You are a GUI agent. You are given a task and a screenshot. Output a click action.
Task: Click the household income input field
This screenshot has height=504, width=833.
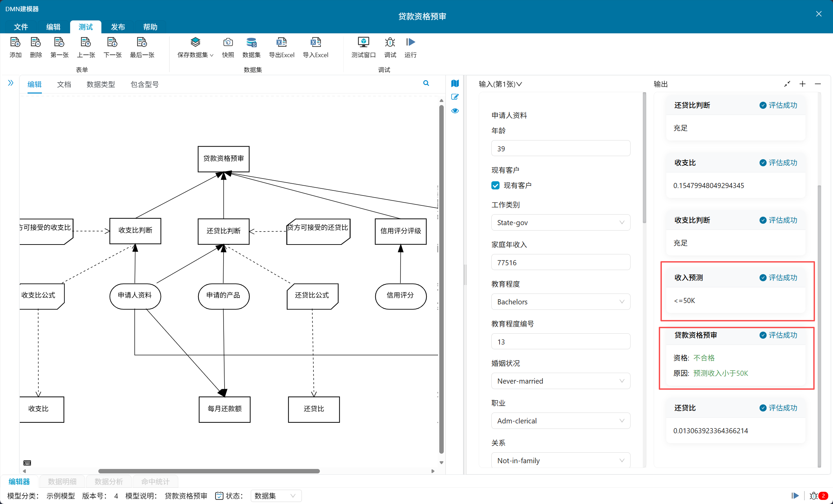560,263
